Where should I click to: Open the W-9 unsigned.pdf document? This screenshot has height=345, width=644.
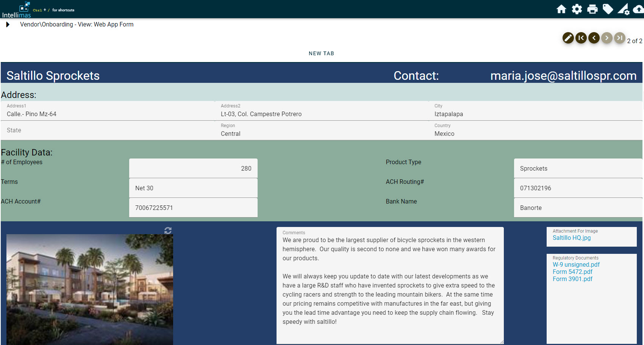coord(576,264)
